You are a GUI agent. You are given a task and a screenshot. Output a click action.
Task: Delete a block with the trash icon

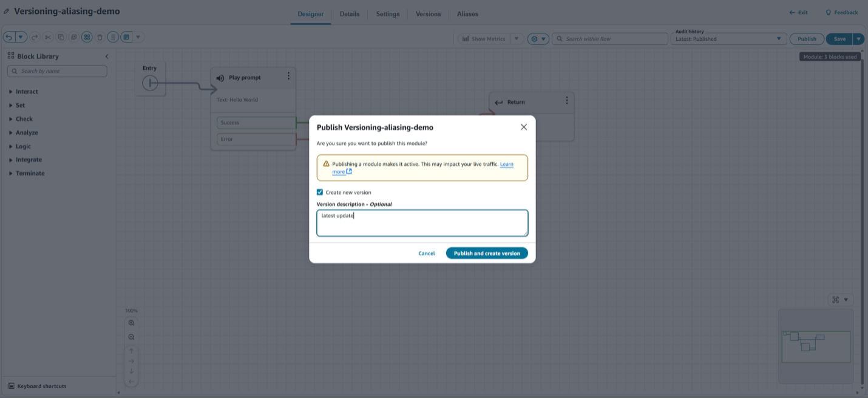[100, 36]
